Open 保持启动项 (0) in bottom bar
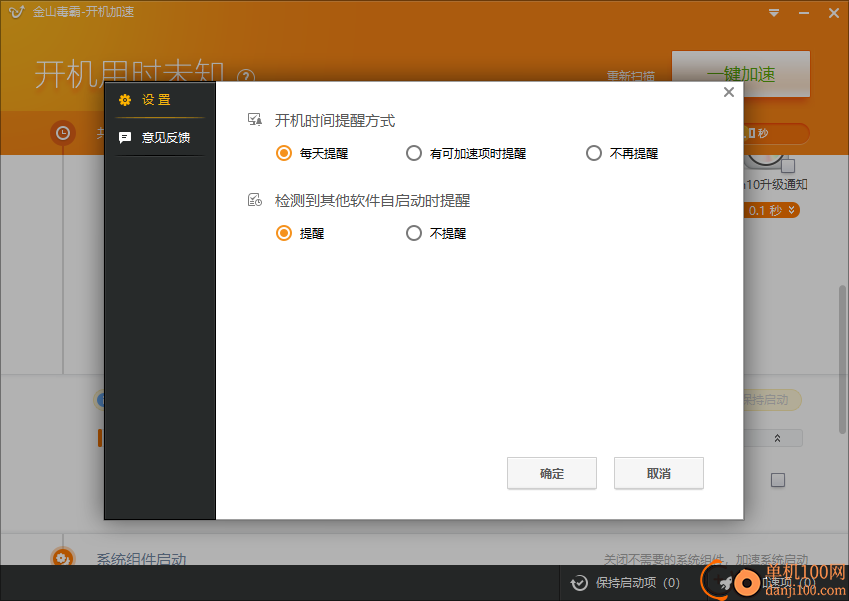849x601 pixels. pos(625,583)
